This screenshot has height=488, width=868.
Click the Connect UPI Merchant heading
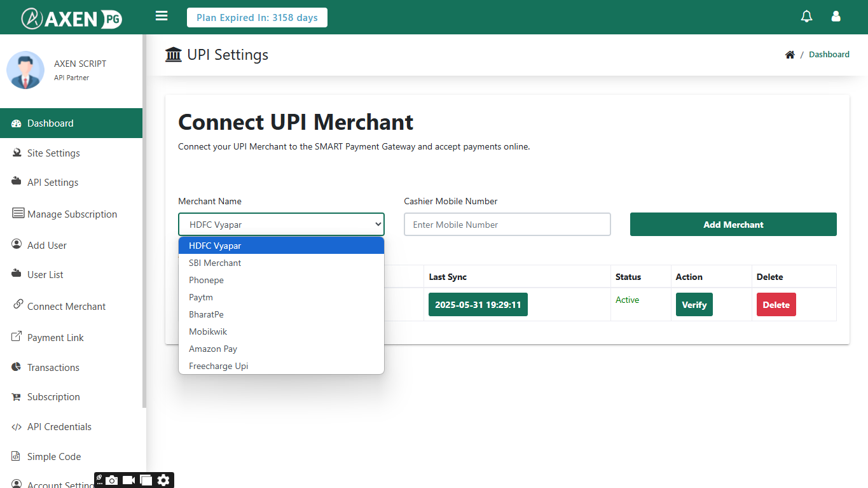pyautogui.click(x=296, y=122)
